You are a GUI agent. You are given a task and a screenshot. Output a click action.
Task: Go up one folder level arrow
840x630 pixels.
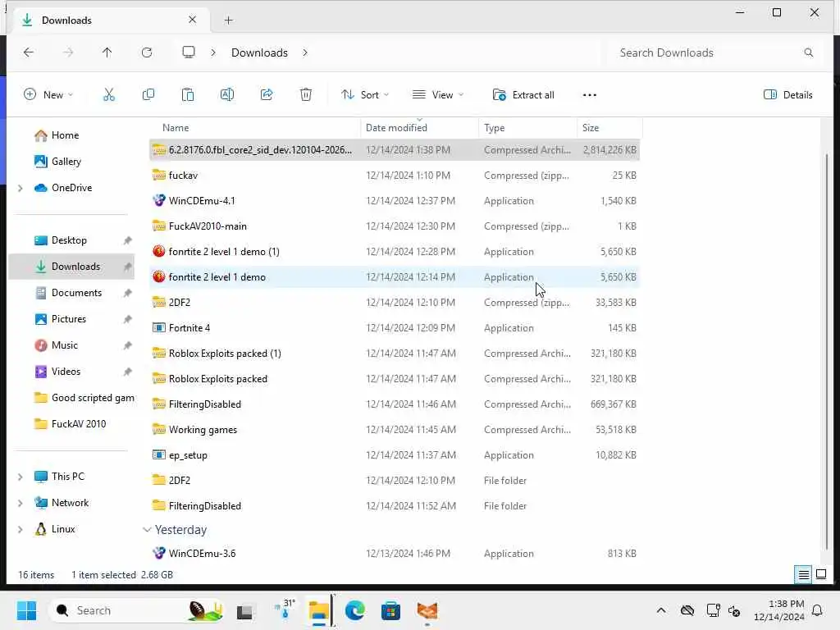point(107,52)
